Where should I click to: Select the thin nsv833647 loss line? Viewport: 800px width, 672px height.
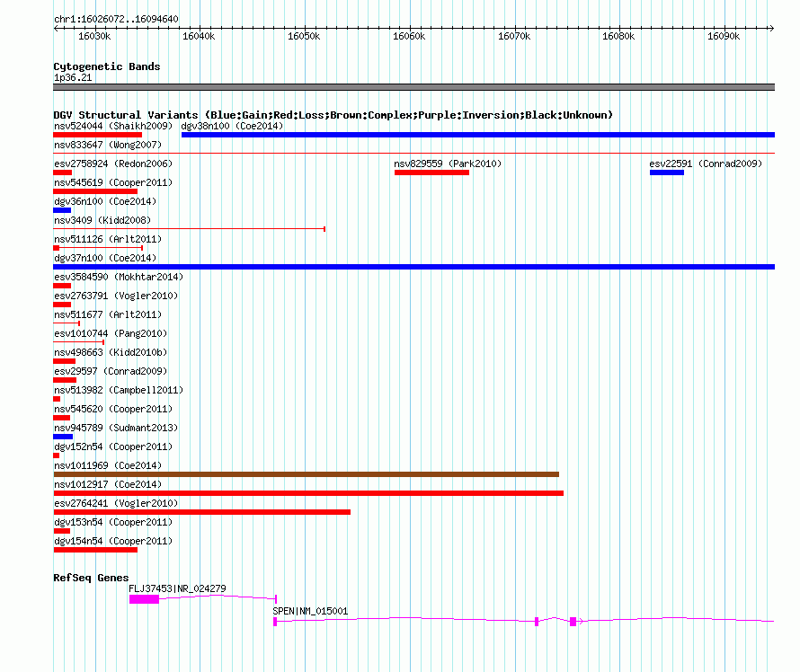pos(413,153)
